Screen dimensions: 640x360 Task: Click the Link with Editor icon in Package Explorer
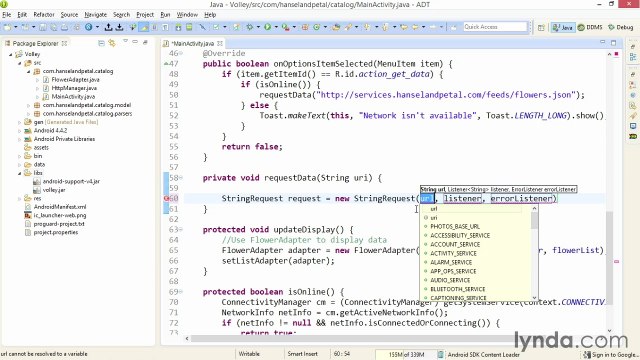click(x=112, y=43)
